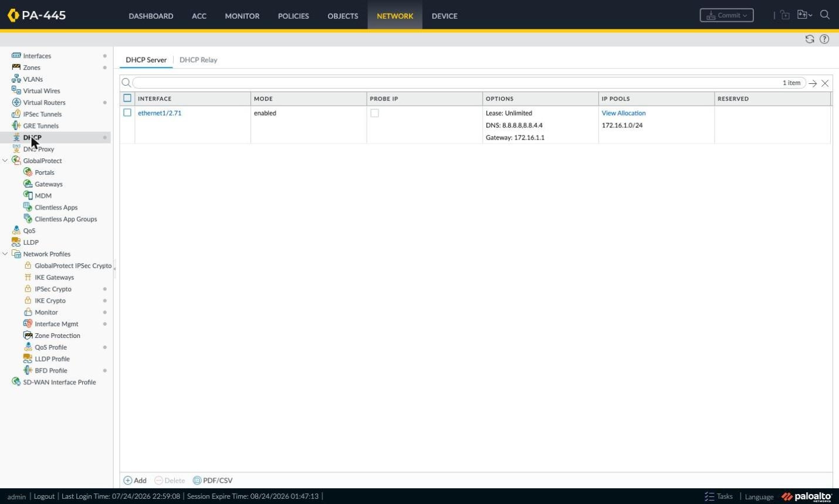
Task: Open MDM settings
Action: pyautogui.click(x=43, y=196)
